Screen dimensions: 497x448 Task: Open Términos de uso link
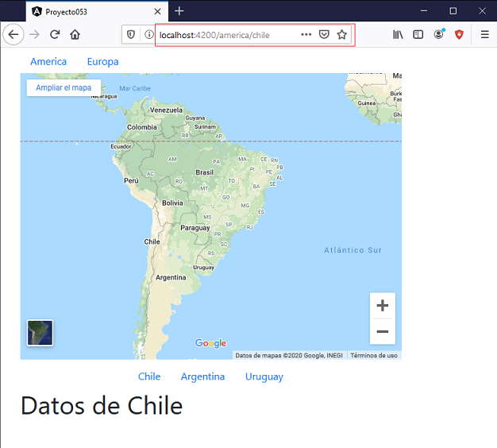(374, 355)
